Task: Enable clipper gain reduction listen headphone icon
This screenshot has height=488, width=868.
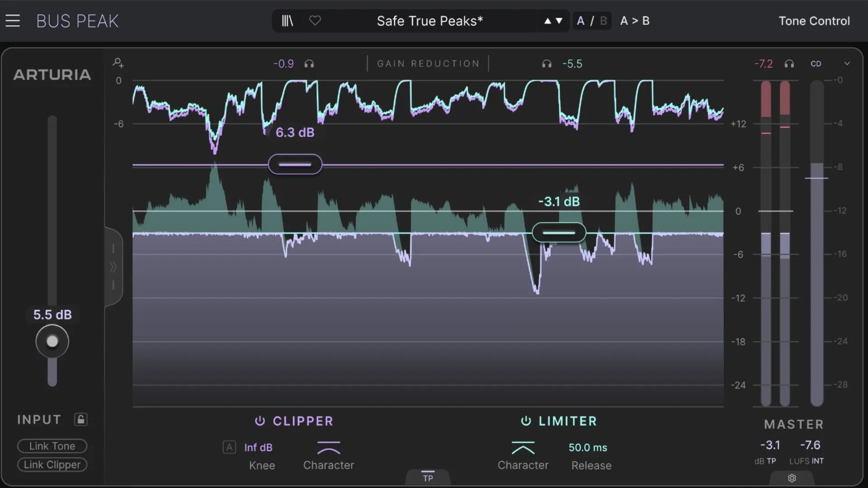Action: click(x=309, y=64)
